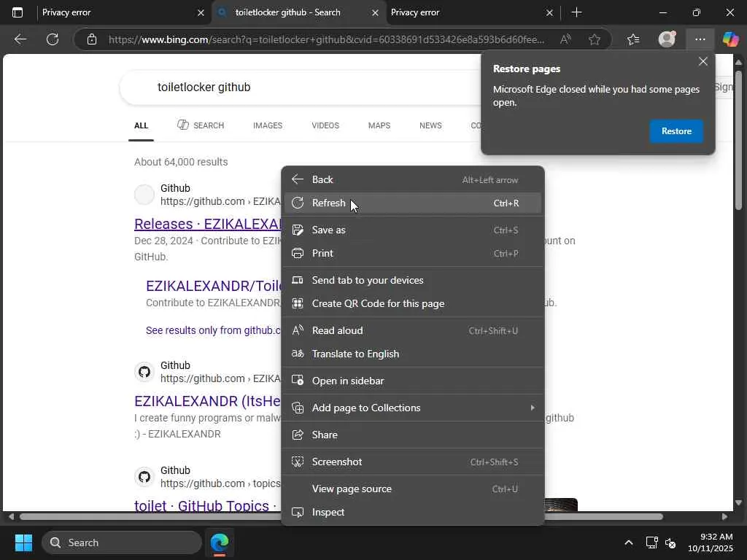Screen dimensions: 747x560
Task: Open Settings and more three-dot menu
Action: coord(700,39)
